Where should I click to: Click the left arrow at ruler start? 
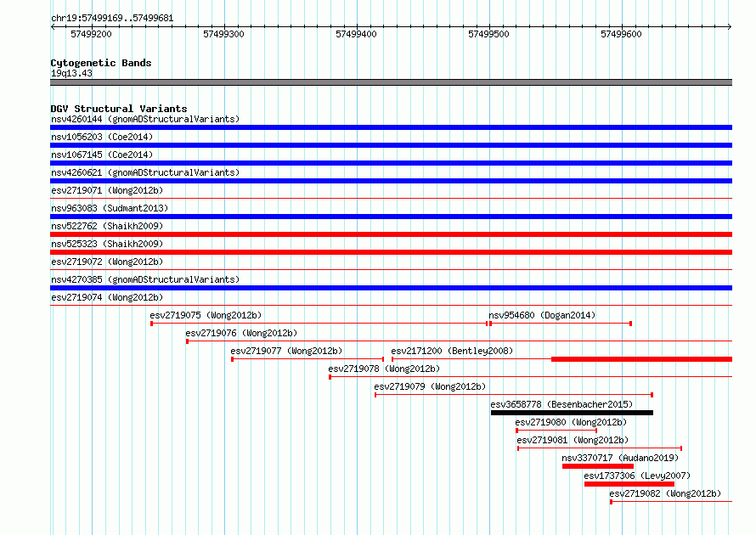(53, 26)
